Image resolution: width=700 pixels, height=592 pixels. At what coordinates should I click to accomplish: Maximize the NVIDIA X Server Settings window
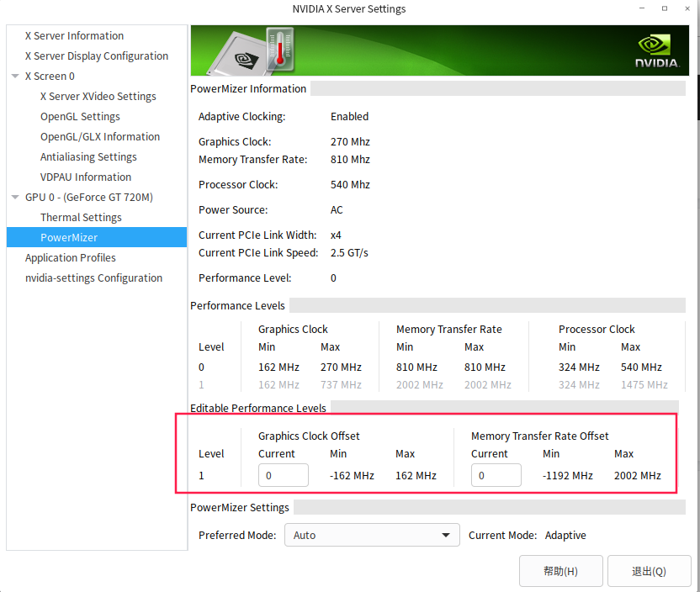click(x=665, y=8)
